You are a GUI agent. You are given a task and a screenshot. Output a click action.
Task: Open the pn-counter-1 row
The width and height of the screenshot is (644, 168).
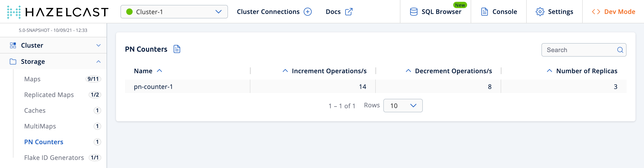click(x=153, y=87)
